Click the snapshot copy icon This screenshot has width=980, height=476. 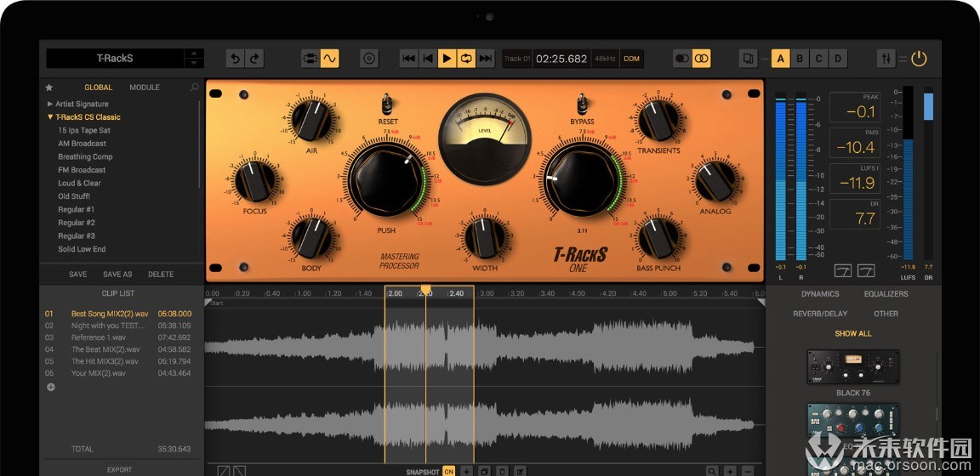pyautogui.click(x=484, y=472)
